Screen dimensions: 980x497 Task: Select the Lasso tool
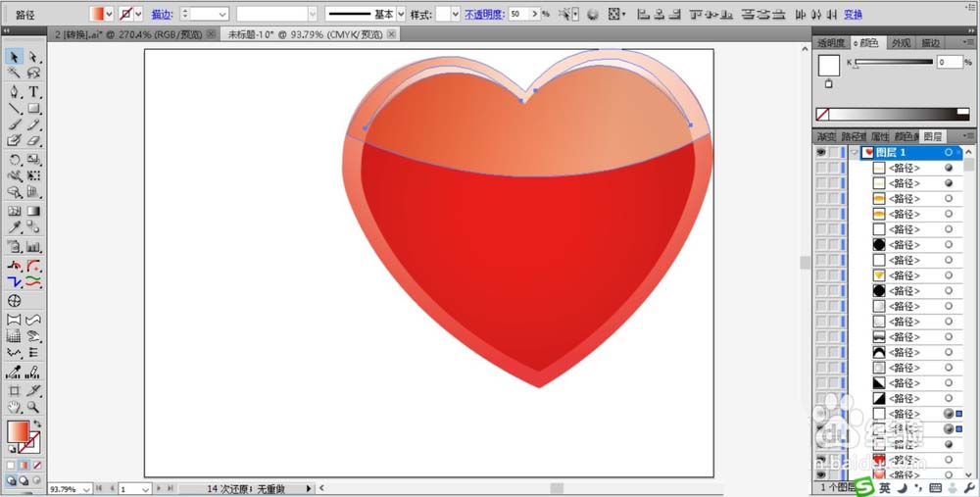pyautogui.click(x=33, y=74)
